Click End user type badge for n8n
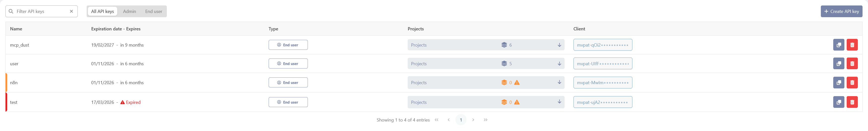868x131 pixels. click(x=288, y=82)
